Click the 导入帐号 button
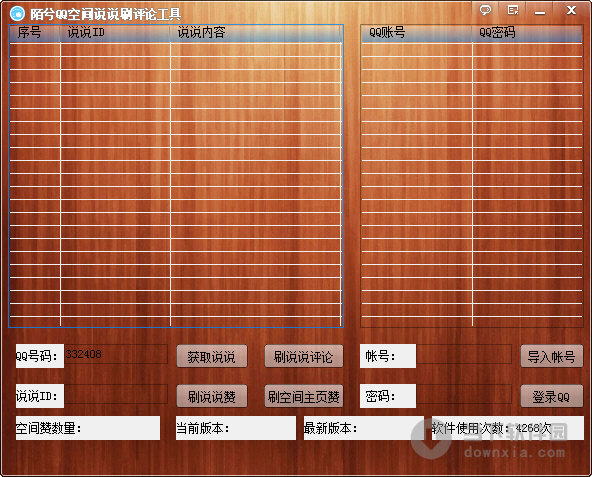Viewport: 592px width, 477px height. click(552, 356)
